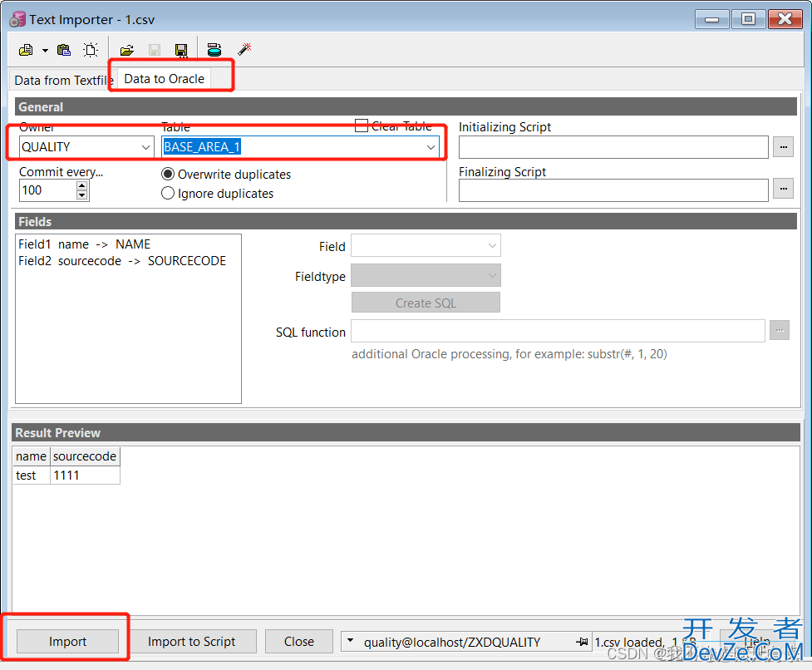Click the Close button

click(x=299, y=642)
